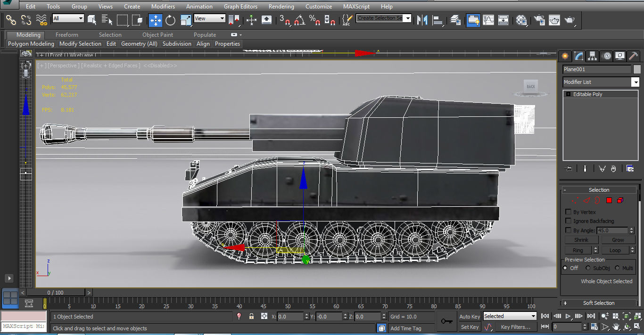Select Off preview selection radio
Image resolution: width=644 pixels, height=335 pixels.
(x=565, y=268)
